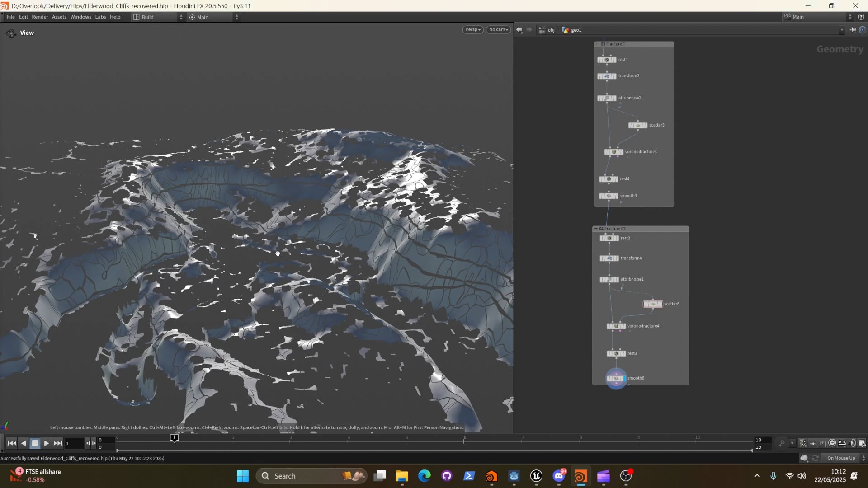The width and height of the screenshot is (868, 488).
Task: Click the Real Time playback toggle clock icon
Action: (x=832, y=443)
